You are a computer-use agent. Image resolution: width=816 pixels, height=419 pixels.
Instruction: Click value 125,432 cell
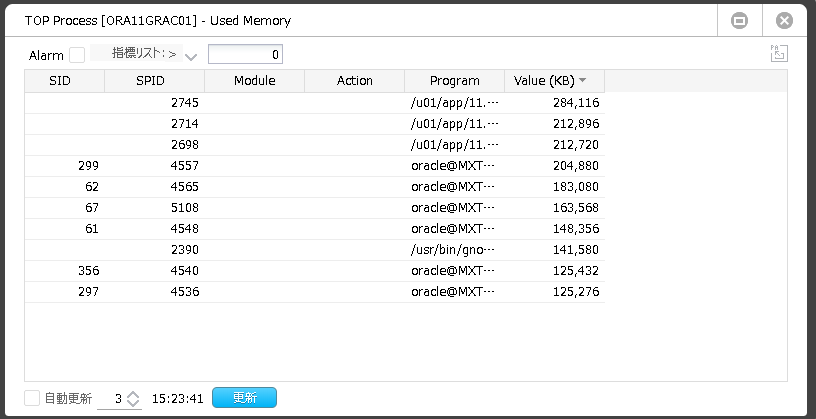pos(554,271)
